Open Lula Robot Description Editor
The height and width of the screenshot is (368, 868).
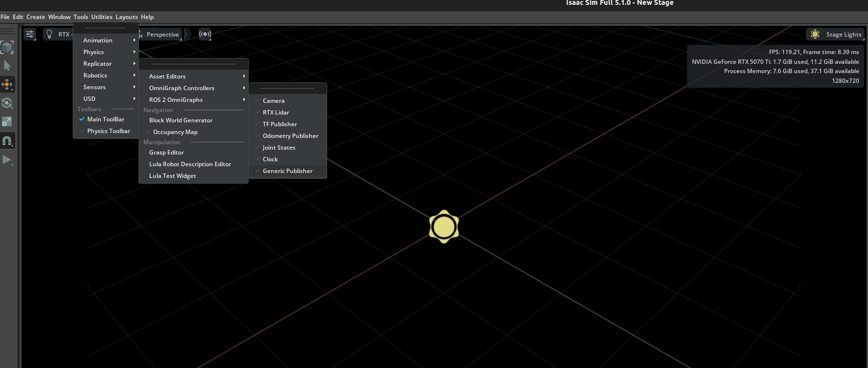point(190,164)
